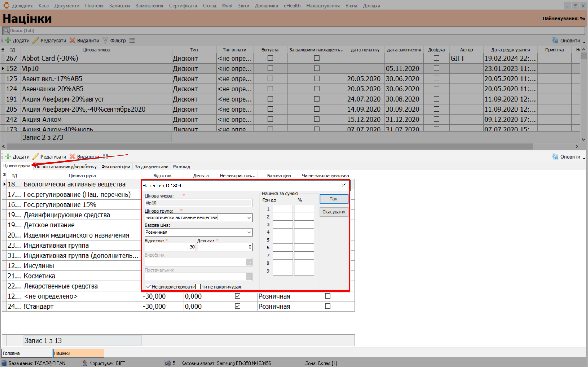Check the Чи не накопичувал checkbox
Viewport: 588px width, 367px height.
point(198,287)
